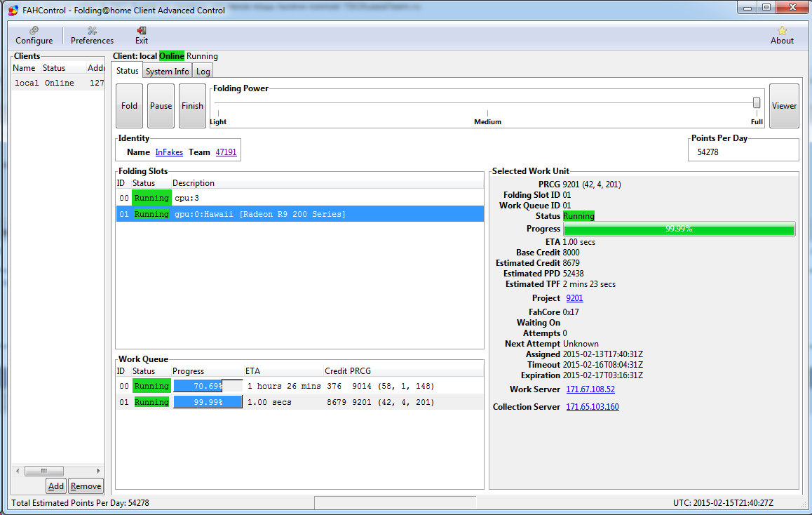This screenshot has width=812, height=515.
Task: Open the InFakes name link
Action: point(169,152)
